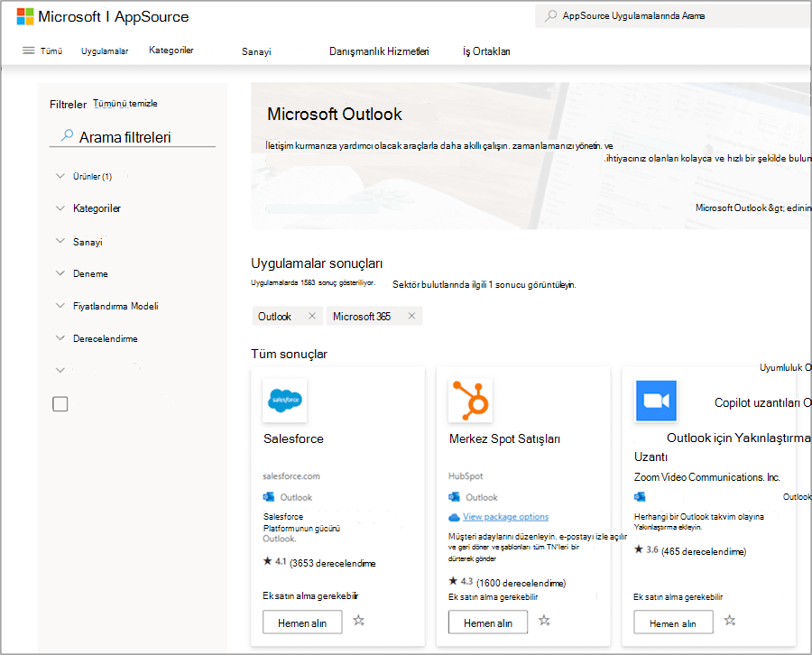Open Danışmanlık Hizmetleri navigation item

coord(379,51)
